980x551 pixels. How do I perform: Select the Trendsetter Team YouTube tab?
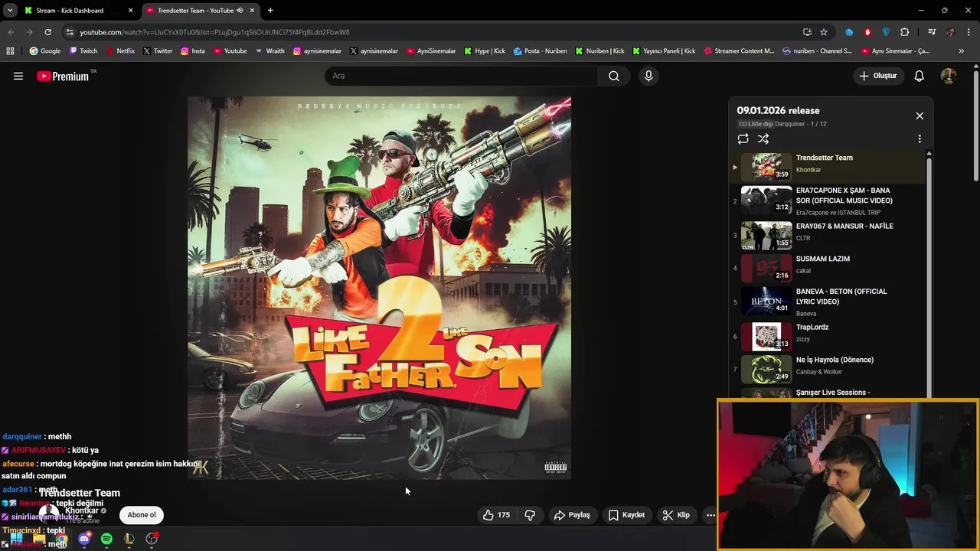point(201,10)
